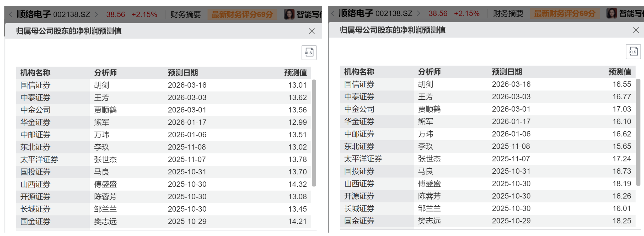Sort left table by 预测日期 column
644x236 pixels.
coord(183,73)
